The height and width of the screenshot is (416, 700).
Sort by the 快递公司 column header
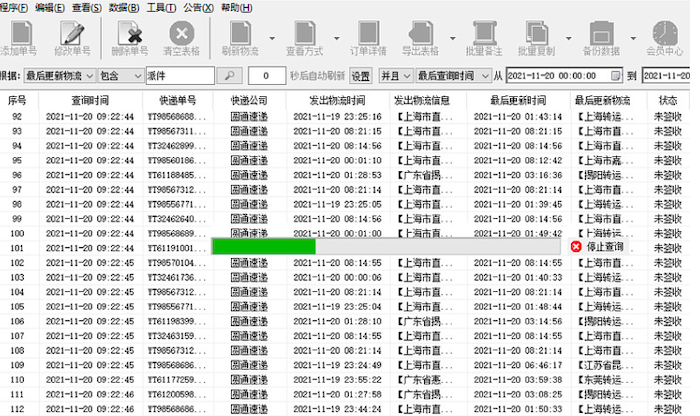pyautogui.click(x=249, y=100)
